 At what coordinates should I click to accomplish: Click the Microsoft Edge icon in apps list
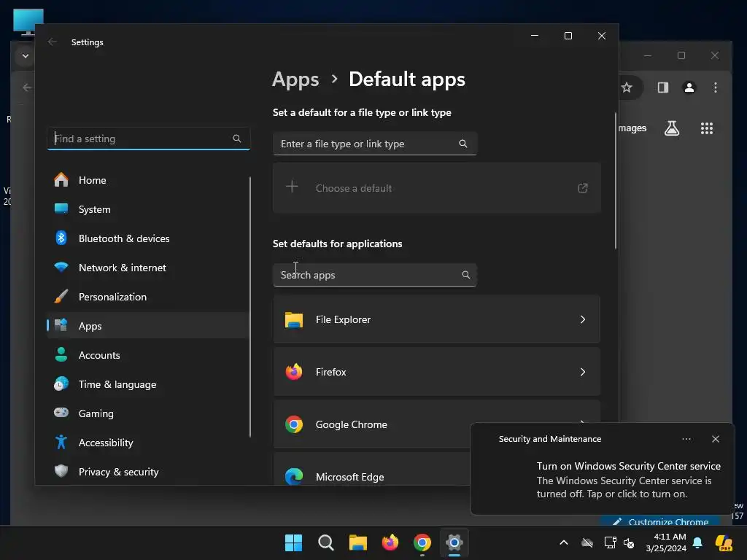[x=294, y=476]
